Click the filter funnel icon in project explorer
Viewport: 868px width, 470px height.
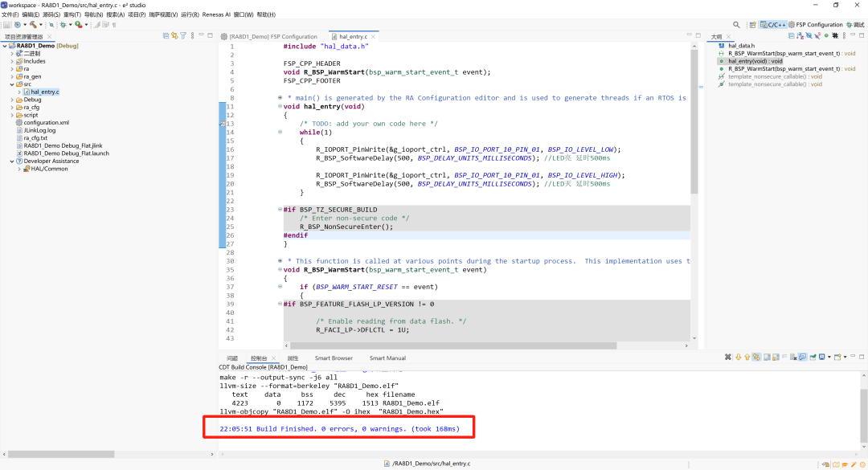coord(183,35)
